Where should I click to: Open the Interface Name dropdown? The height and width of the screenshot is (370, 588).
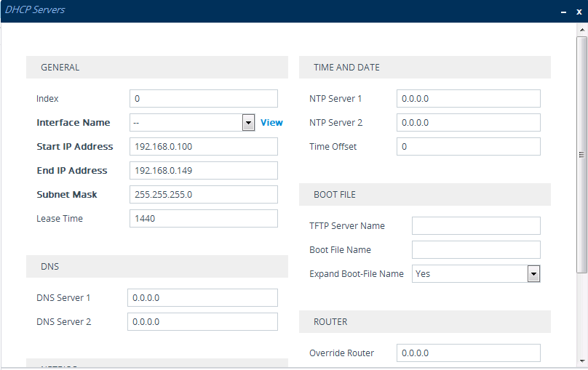(x=248, y=123)
